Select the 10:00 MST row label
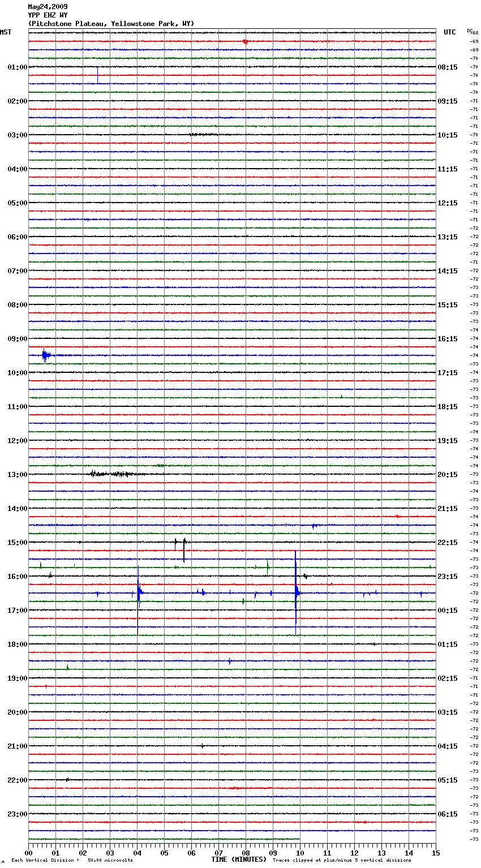 point(18,373)
